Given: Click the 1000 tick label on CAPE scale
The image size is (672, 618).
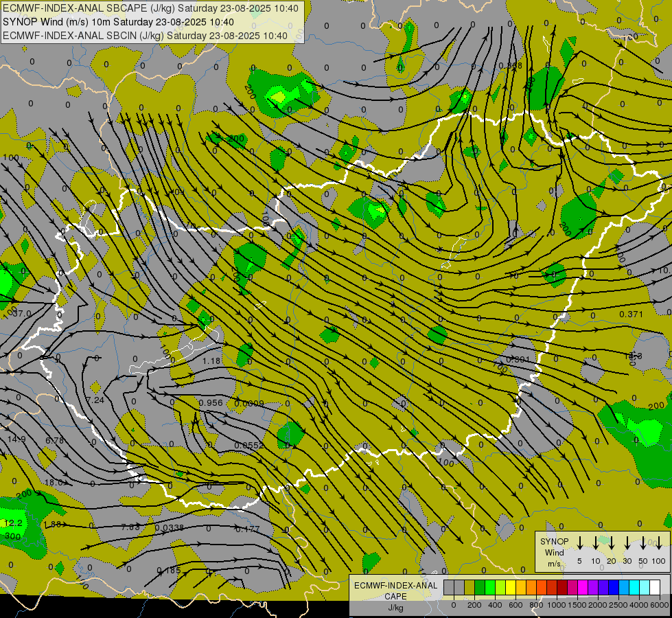Looking at the screenshot, I should (x=557, y=605).
